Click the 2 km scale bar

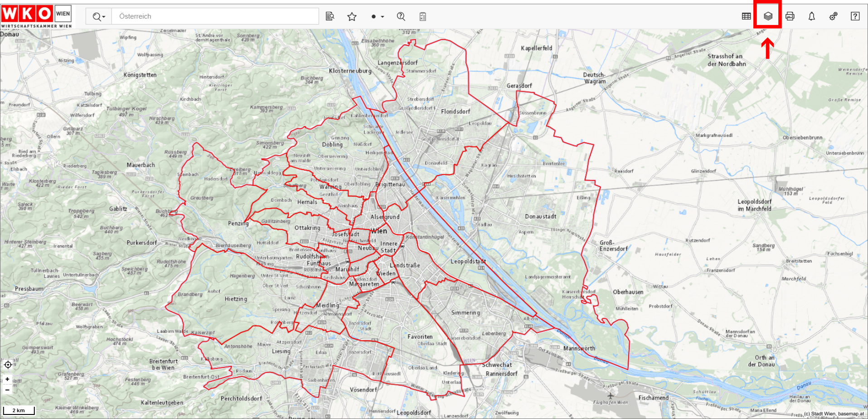coord(19,410)
